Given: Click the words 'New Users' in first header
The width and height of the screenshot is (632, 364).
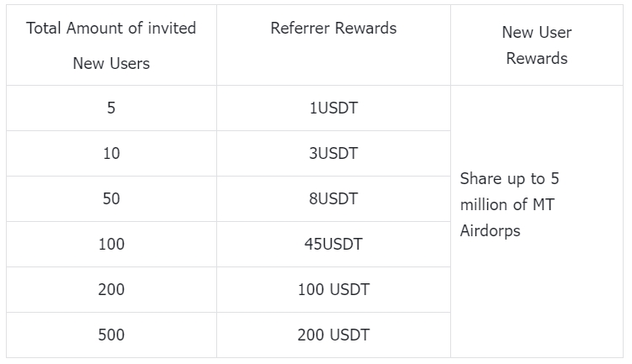Looking at the screenshot, I should 111,64.
